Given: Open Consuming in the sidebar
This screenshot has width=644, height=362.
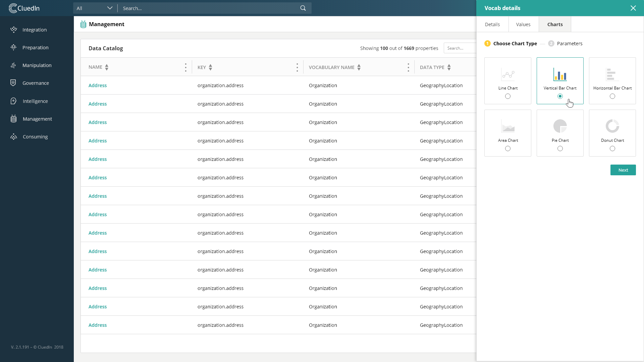Looking at the screenshot, I should click(x=35, y=137).
